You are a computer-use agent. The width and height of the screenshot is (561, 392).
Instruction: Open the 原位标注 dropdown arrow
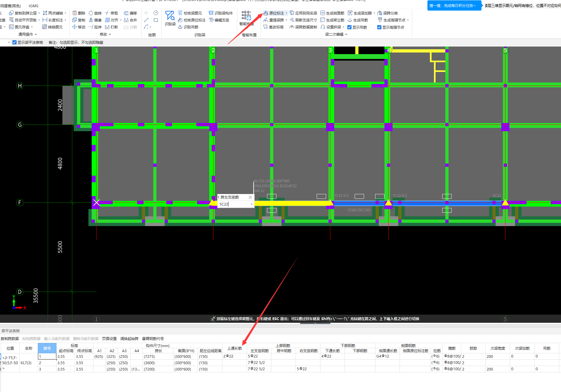286,13
